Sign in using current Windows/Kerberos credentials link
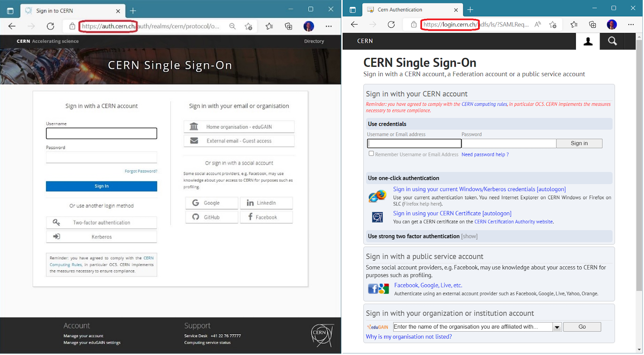The height and width of the screenshot is (355, 644). [479, 189]
